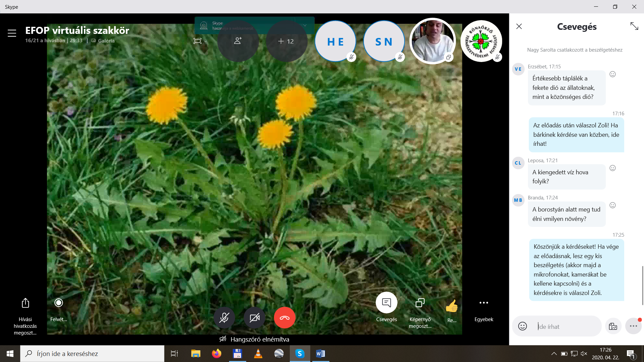
Task: Click the call layout switcher icon
Action: point(197,41)
